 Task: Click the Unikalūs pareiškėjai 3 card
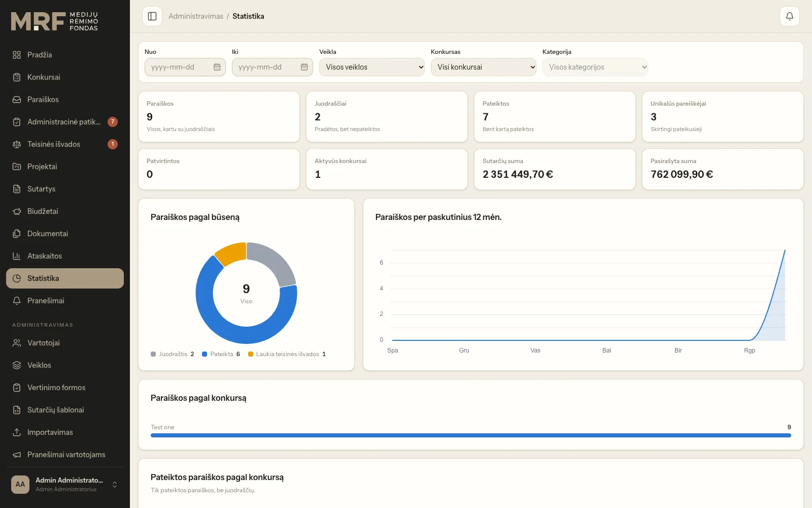tap(723, 117)
